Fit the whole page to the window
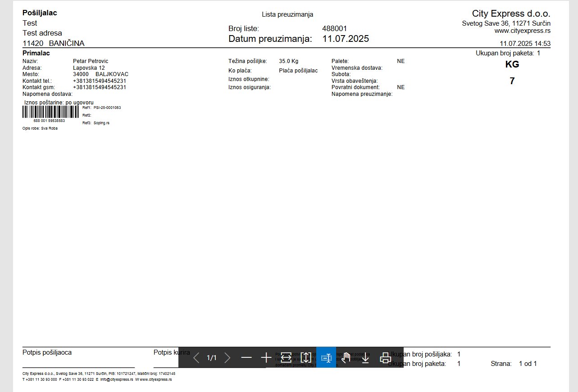Image resolution: width=578 pixels, height=392 pixels. [306, 358]
